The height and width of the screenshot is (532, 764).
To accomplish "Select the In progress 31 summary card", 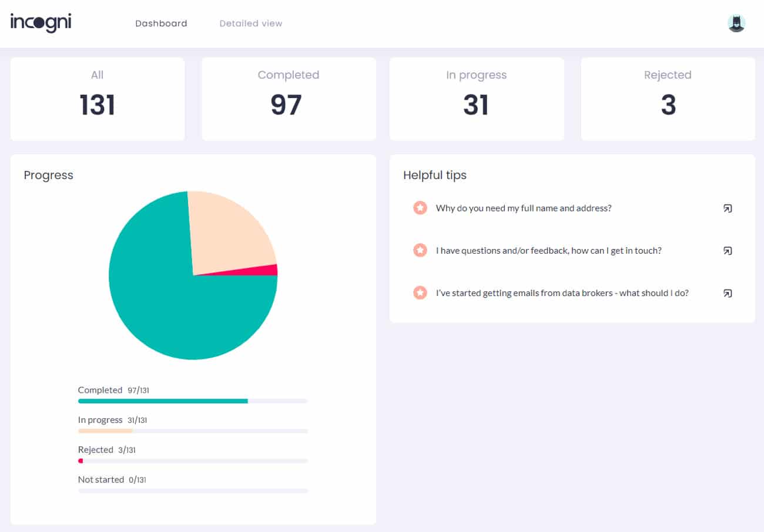I will pyautogui.click(x=476, y=99).
